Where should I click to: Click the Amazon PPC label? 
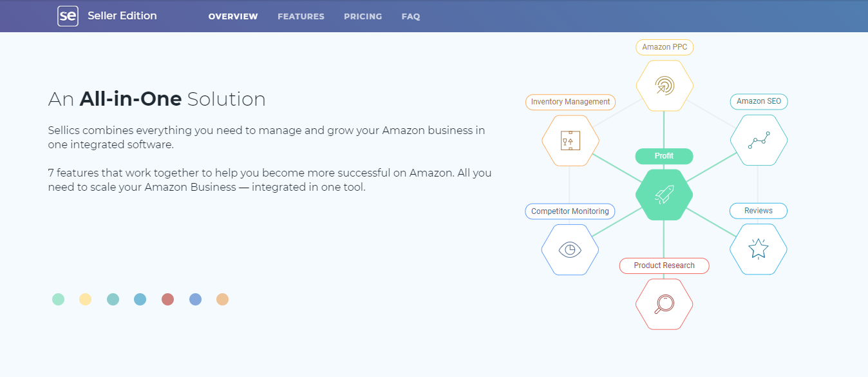coord(664,47)
